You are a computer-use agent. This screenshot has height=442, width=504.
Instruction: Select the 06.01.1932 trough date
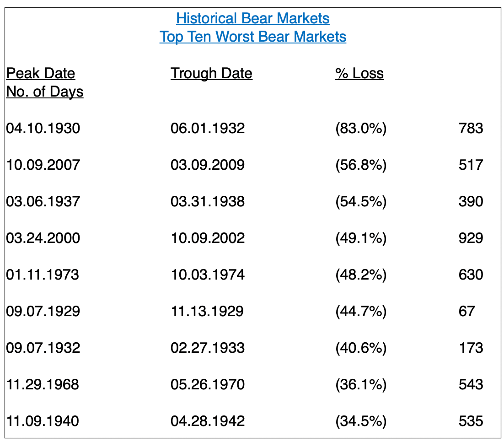pos(208,129)
